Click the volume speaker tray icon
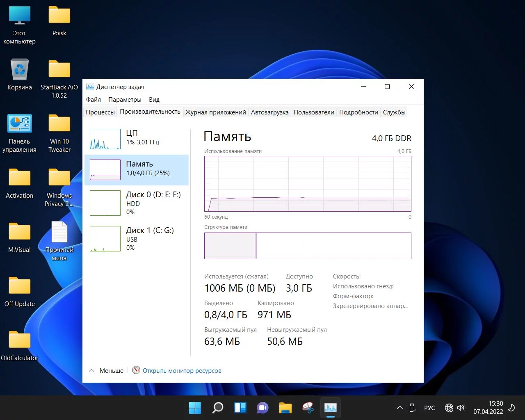 [x=461, y=408]
